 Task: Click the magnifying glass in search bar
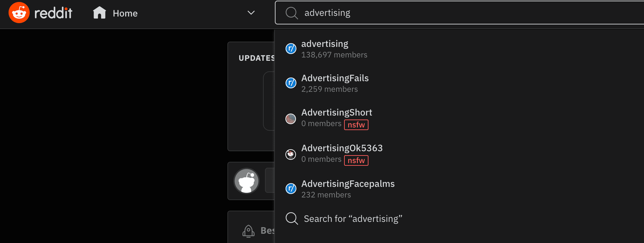coord(291,13)
